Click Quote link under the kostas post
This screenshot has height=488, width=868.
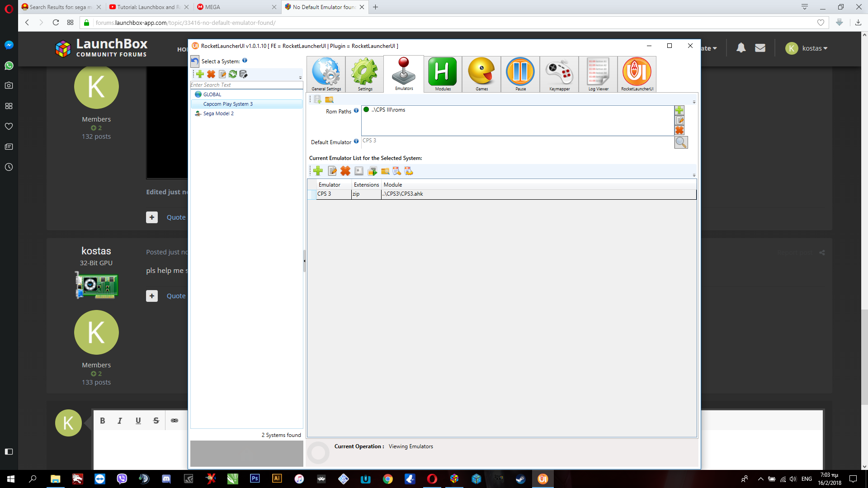click(x=176, y=296)
